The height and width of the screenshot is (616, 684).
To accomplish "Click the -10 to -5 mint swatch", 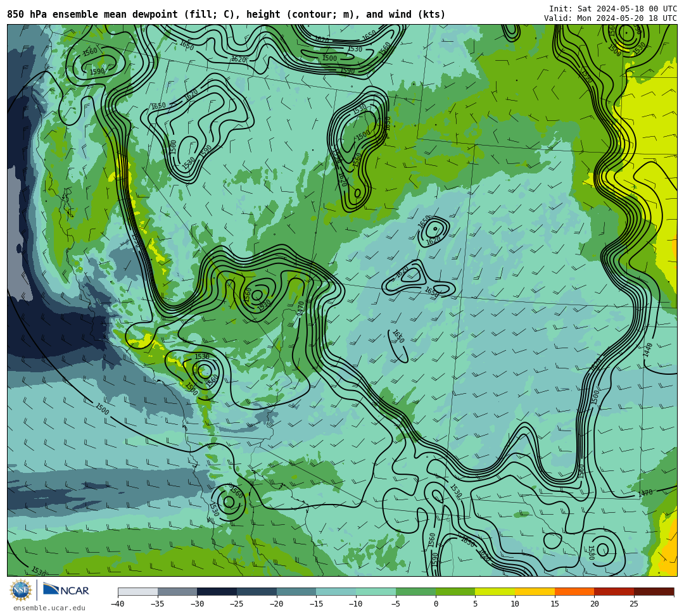I will click(376, 591).
